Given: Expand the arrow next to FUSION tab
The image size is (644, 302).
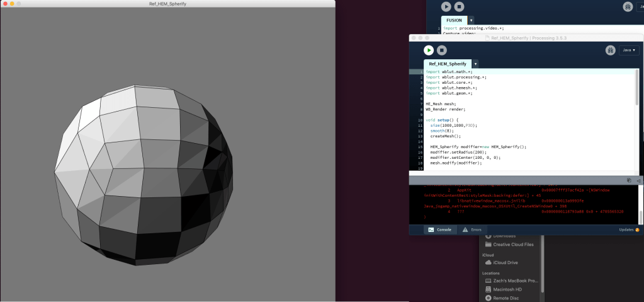Looking at the screenshot, I should pyautogui.click(x=472, y=20).
